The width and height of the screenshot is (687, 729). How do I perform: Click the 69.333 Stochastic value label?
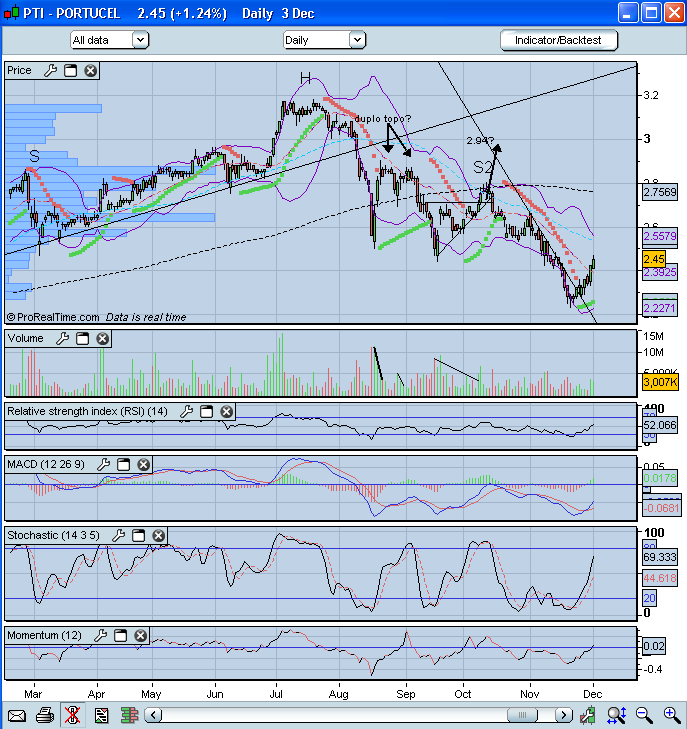point(660,557)
